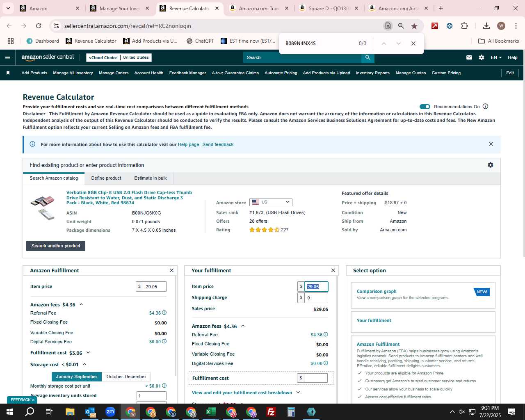The image size is (525, 420).
Task: Open Account Health menu item
Action: pyautogui.click(x=149, y=73)
